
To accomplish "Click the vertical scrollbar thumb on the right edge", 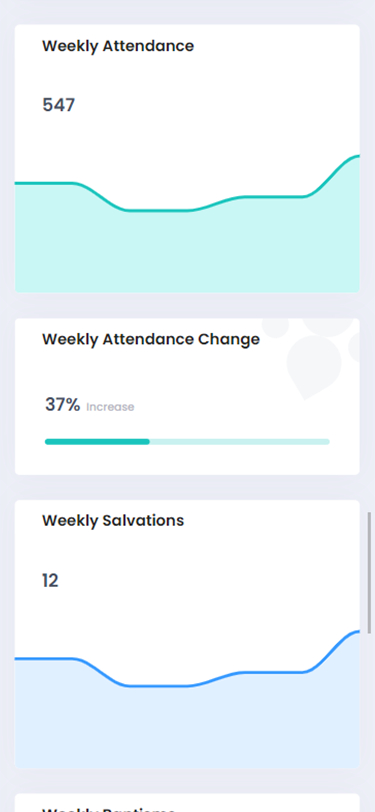I will pos(369,573).
